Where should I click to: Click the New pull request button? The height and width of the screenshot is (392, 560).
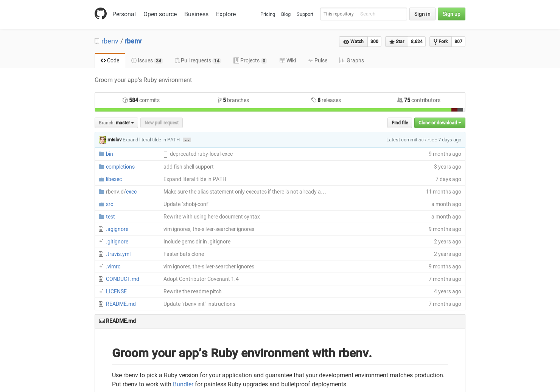tap(162, 123)
